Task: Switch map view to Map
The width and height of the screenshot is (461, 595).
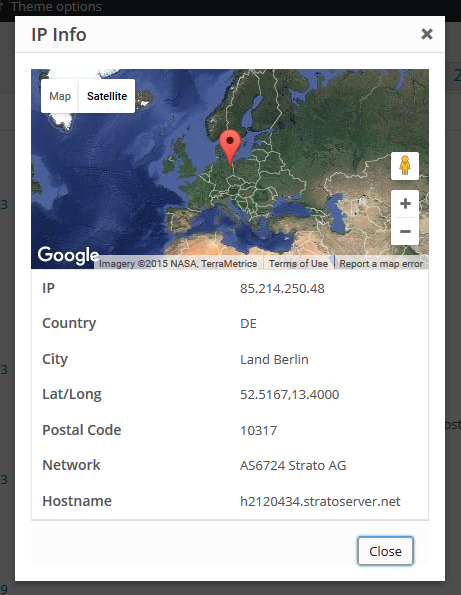Action: coord(60,96)
